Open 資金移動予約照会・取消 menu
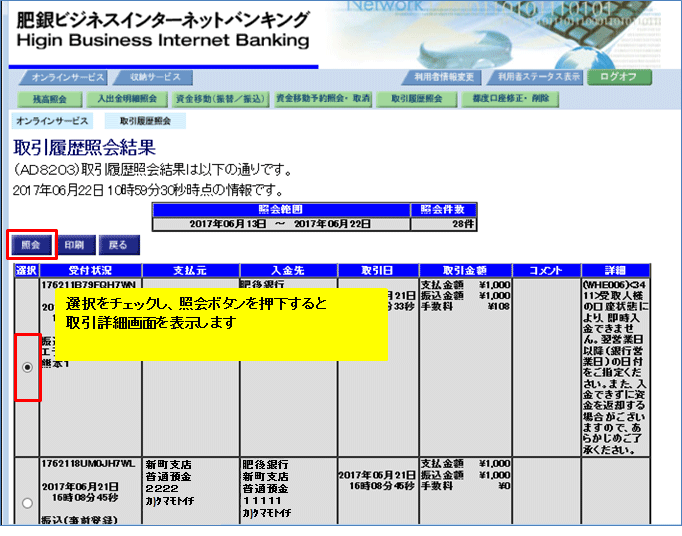Screen dimensions: 682x536 (x=323, y=99)
